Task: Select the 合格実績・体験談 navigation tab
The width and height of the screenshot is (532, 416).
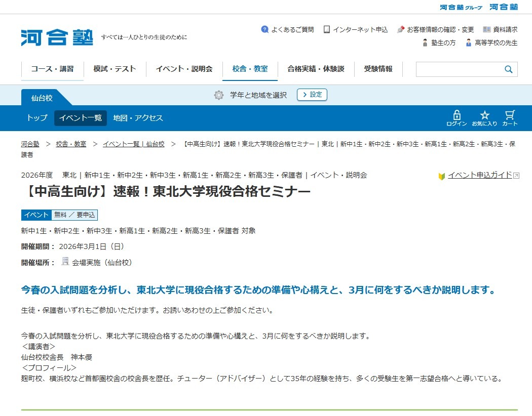Action: tap(316, 69)
